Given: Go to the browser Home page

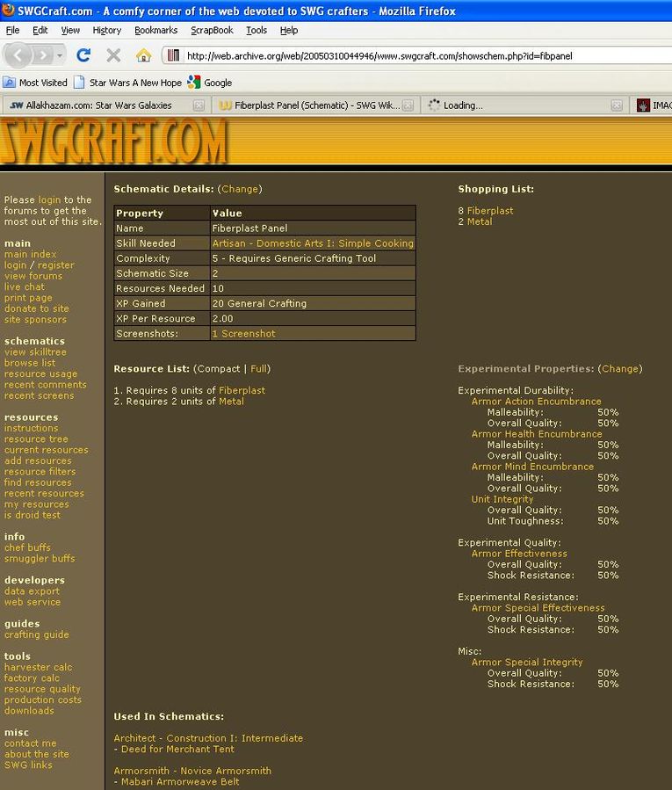Looking at the screenshot, I should (143, 55).
